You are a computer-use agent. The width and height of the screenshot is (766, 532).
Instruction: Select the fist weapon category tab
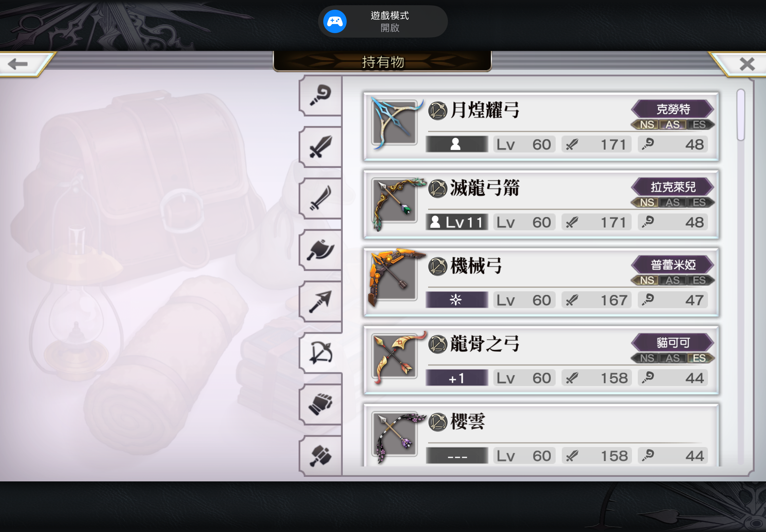320,404
